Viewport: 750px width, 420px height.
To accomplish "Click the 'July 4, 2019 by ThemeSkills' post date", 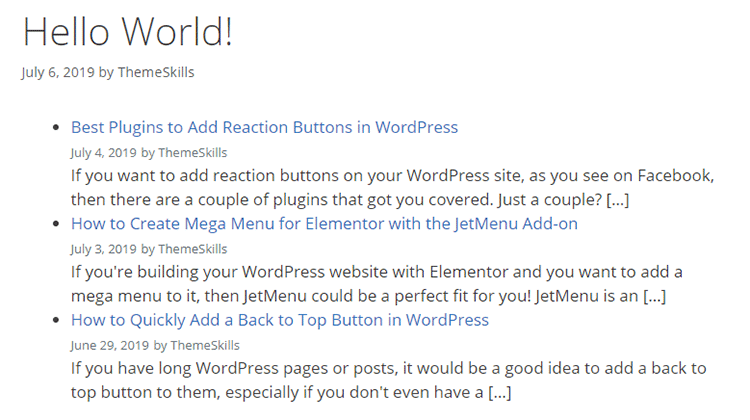I will [x=149, y=153].
